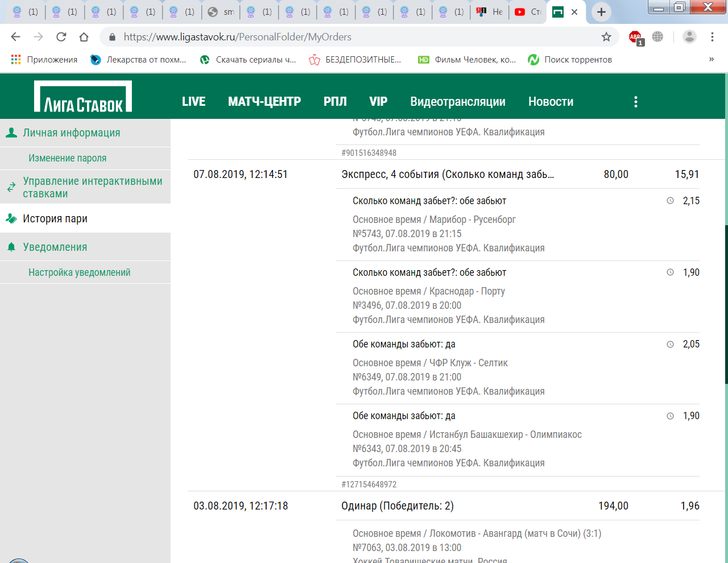Switch to the 'sm' tab
Image resolution: width=728 pixels, height=563 pixels.
(221, 12)
